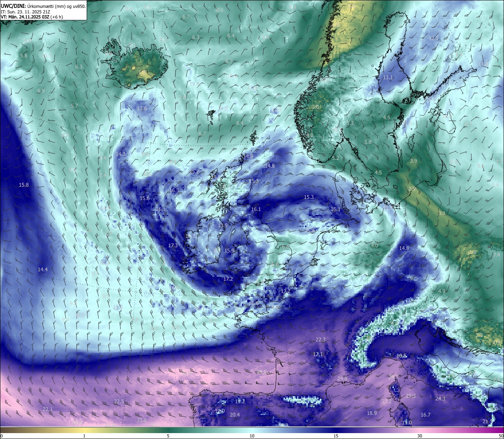Click the 3.1 map value

pos(442,213)
